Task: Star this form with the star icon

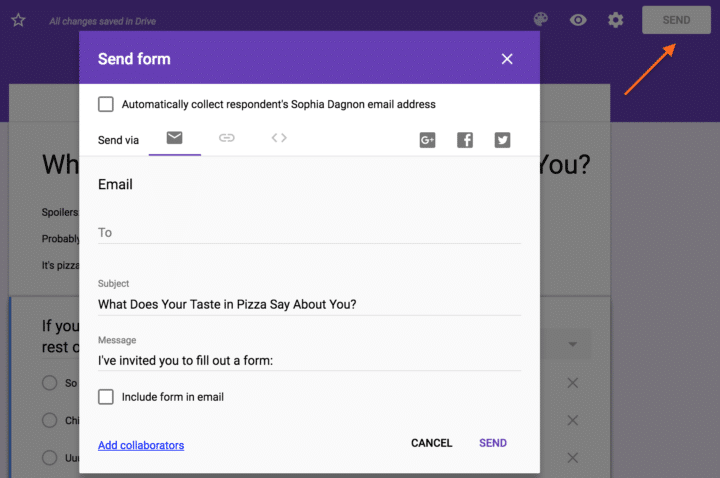Action: 18,20
